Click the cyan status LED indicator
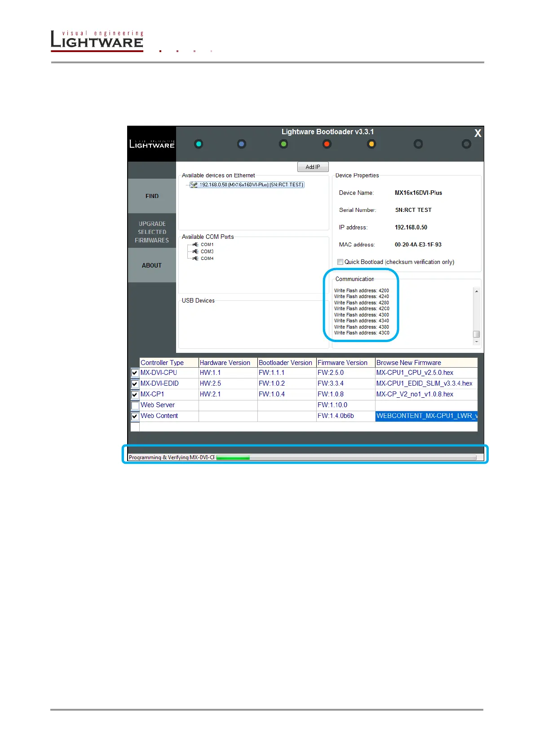535x756 pixels. pyautogui.click(x=199, y=144)
